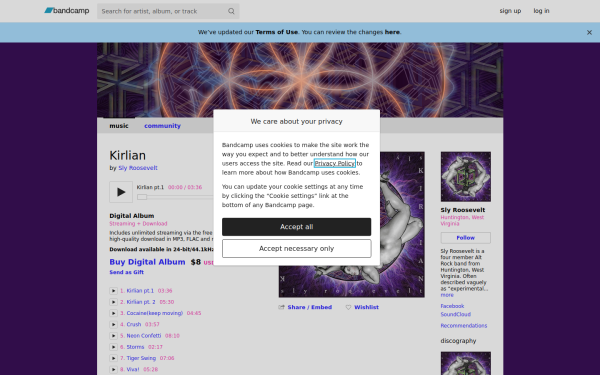Click 'Sly Roosevelt' name in sidebar
This screenshot has width=600, height=375.
(463, 210)
